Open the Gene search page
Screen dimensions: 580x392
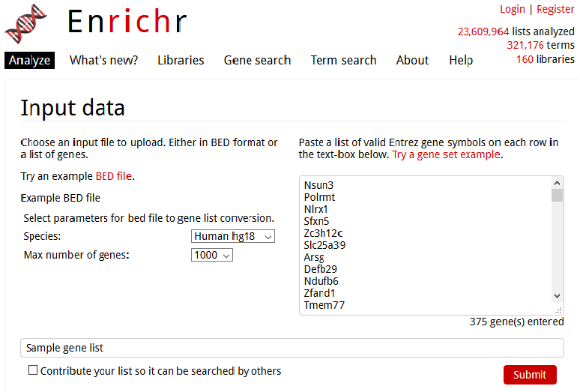(x=257, y=60)
